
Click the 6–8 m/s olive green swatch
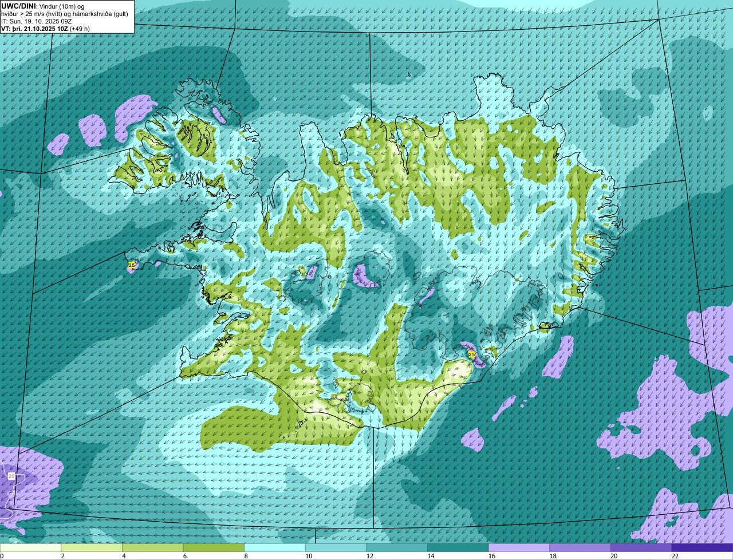[x=214, y=547]
